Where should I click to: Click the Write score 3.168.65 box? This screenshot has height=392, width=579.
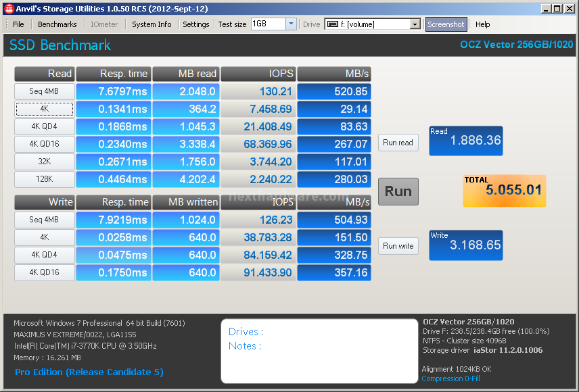[465, 245]
